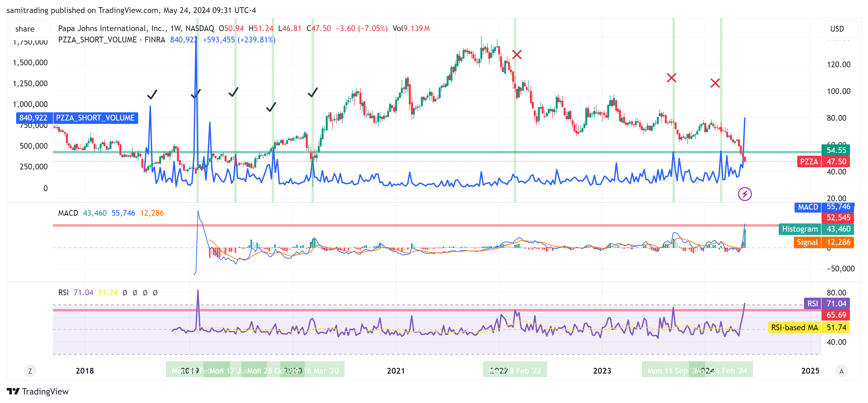Click the red horizontal line in RSI pane
Image resolution: width=868 pixels, height=403 pixels.
[x=437, y=310]
